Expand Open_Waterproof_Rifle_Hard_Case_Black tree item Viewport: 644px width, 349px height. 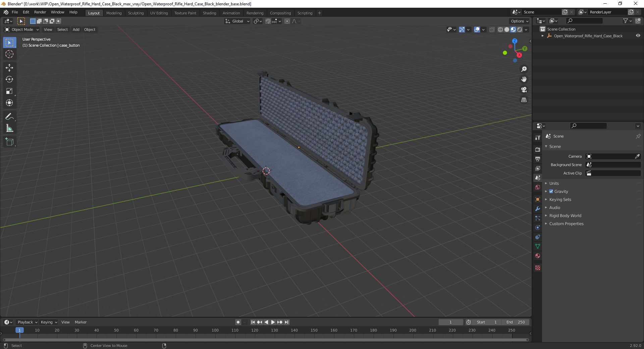click(x=542, y=36)
